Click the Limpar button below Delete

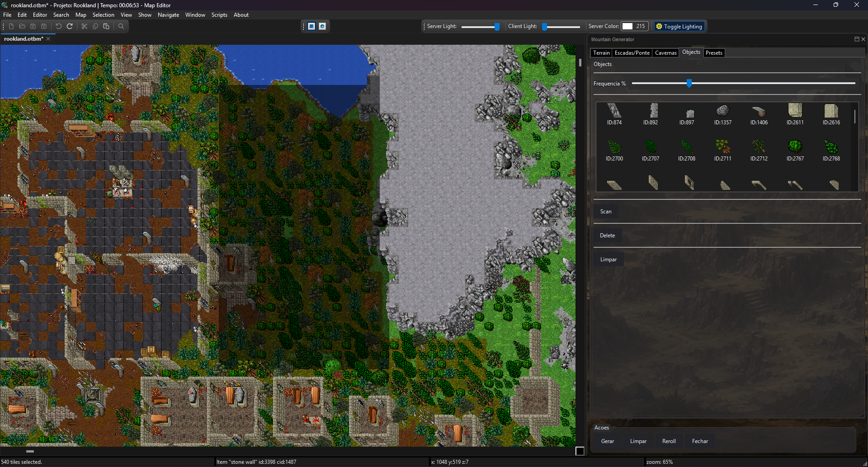(609, 259)
